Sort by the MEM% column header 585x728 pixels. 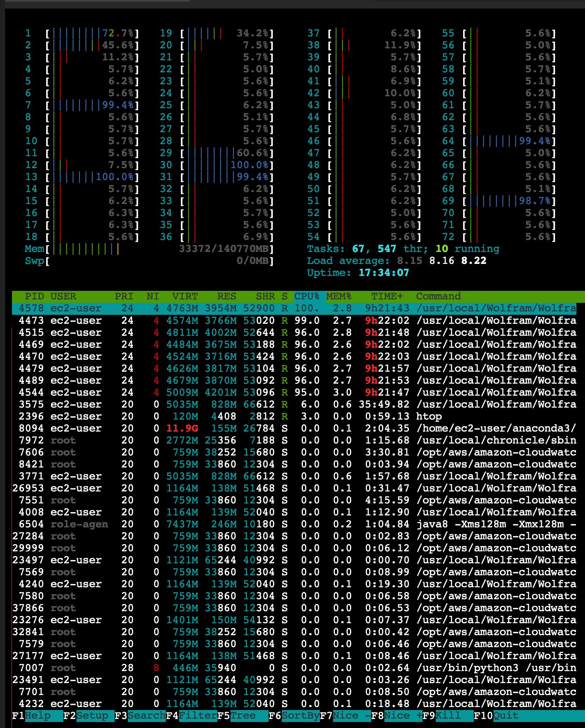[x=339, y=296]
